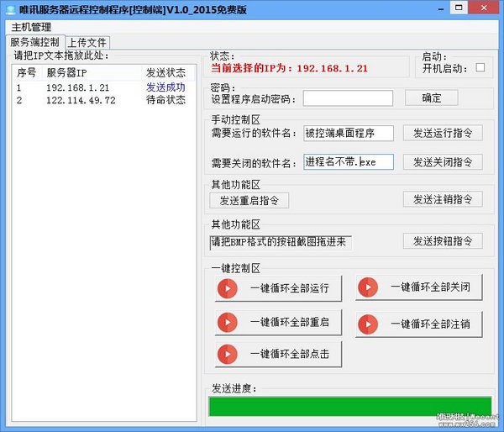Click the 确定 button for the password
The height and width of the screenshot is (432, 504).
tap(432, 97)
